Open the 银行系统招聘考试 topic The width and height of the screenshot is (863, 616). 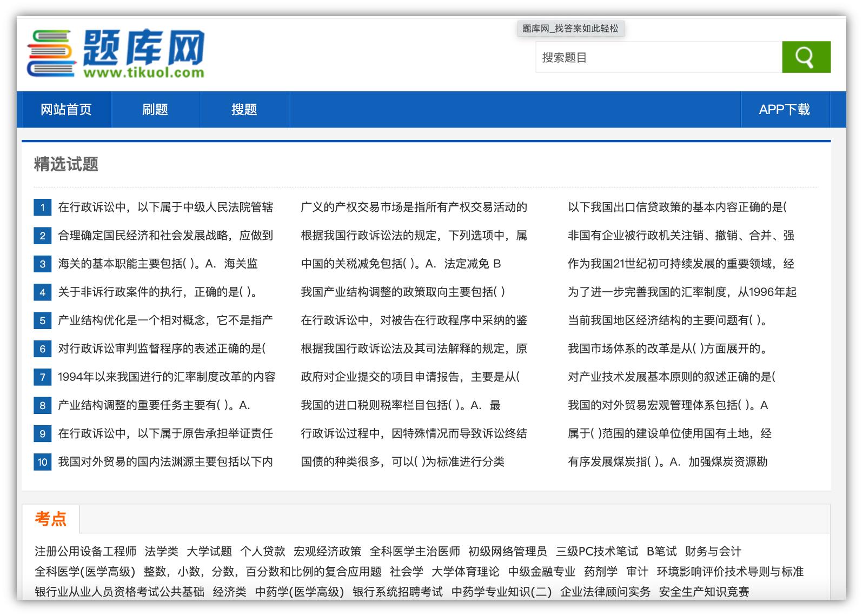(x=397, y=592)
